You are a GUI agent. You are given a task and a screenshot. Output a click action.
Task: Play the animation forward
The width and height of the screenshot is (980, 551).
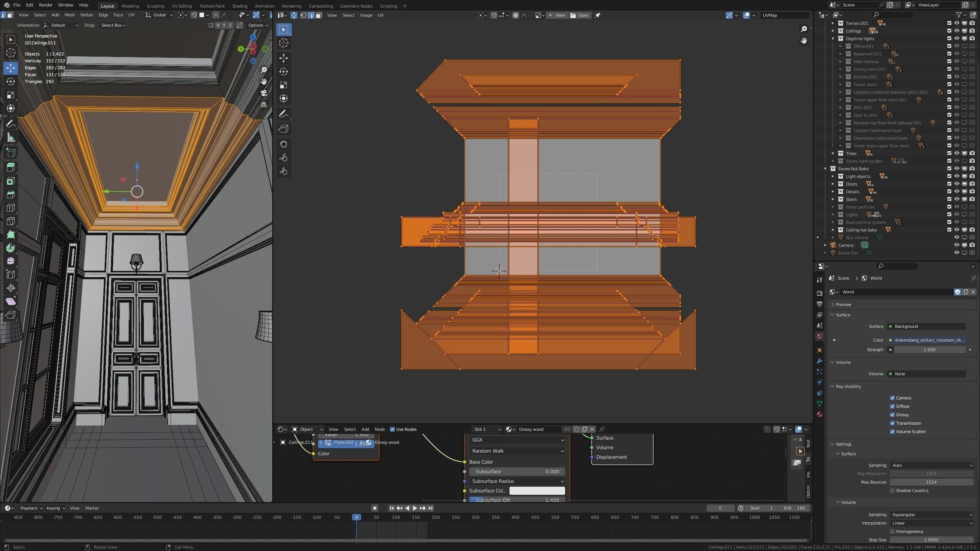coord(415,508)
